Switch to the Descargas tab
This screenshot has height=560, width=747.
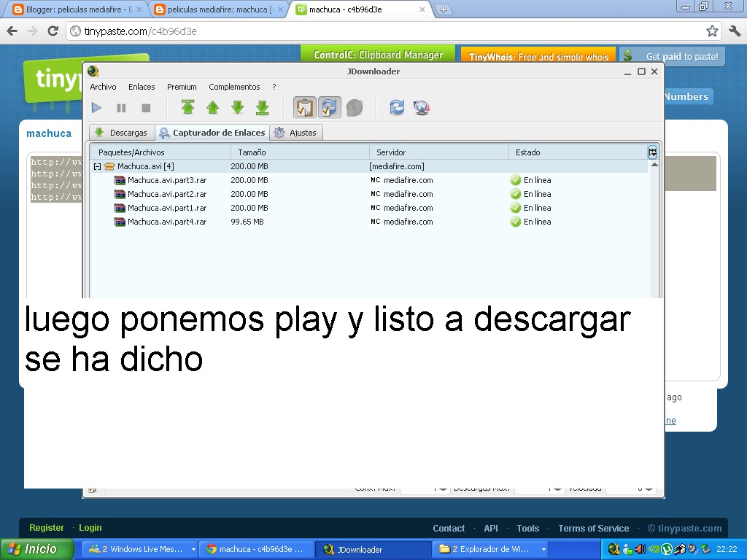(122, 133)
